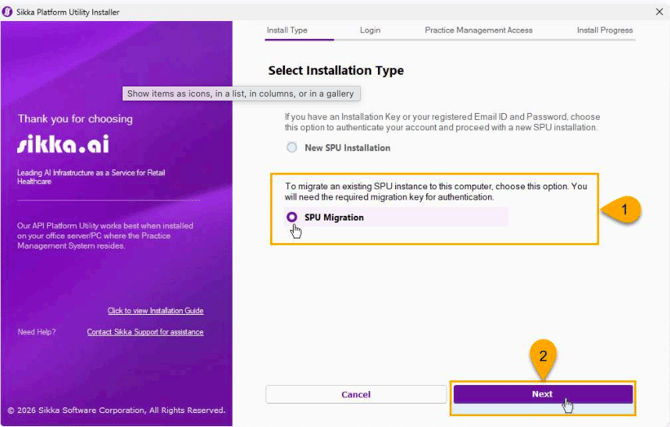
Task: Follow the Contact Sikka Support link
Action: pyautogui.click(x=145, y=332)
